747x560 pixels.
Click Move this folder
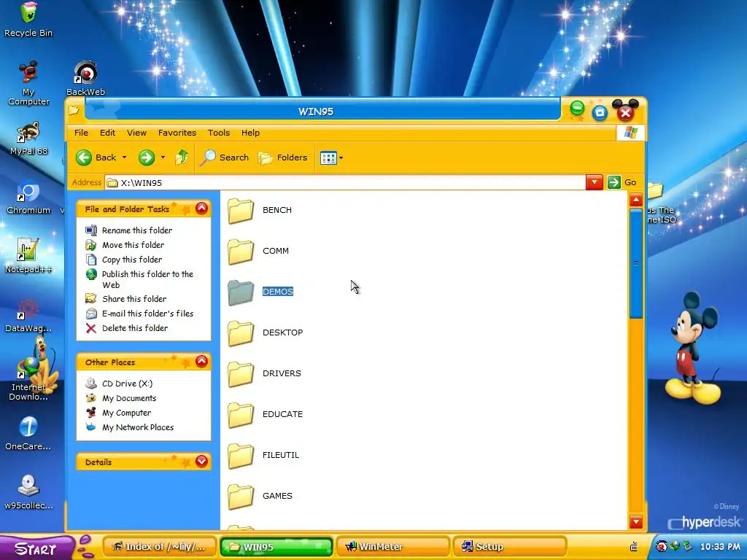pos(125,245)
